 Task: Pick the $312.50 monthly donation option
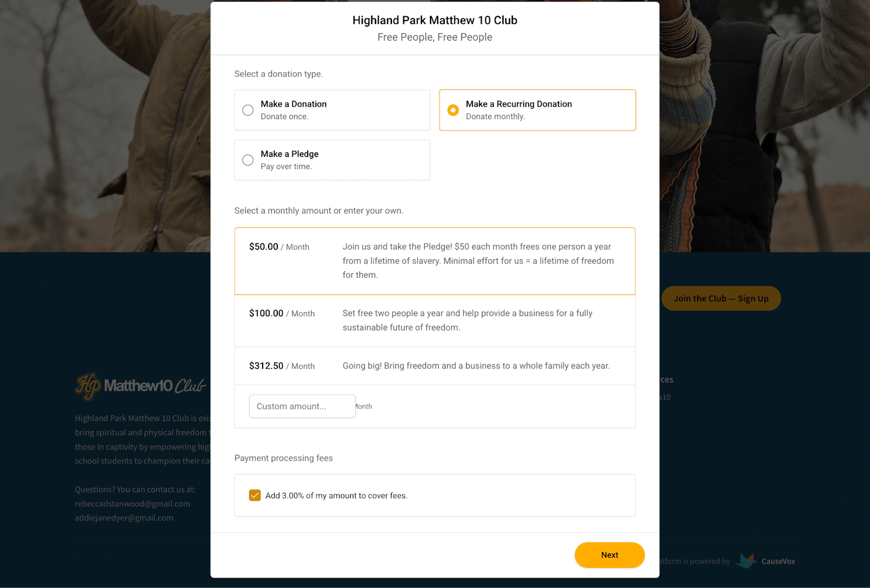(x=434, y=366)
